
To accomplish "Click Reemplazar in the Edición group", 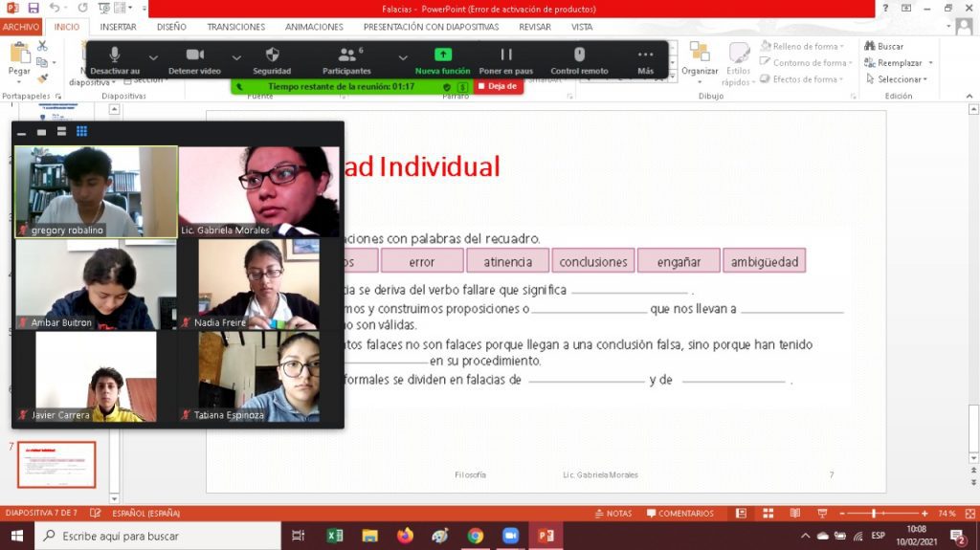I will click(899, 63).
